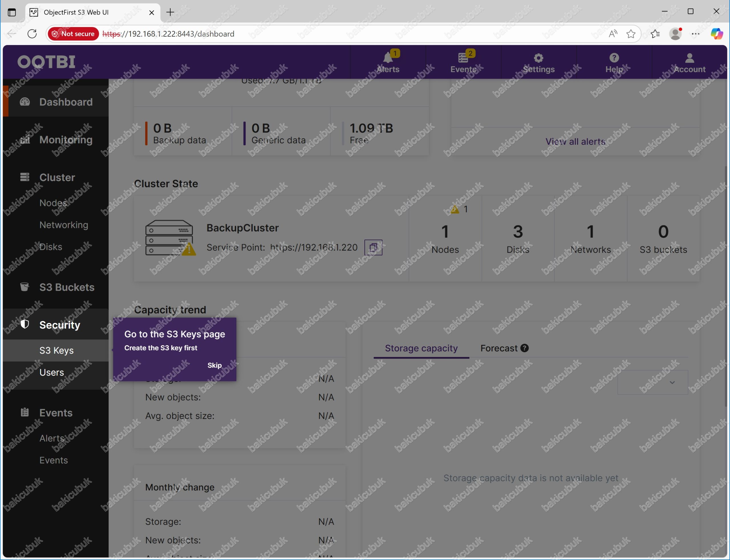Go to Events sub-item in sidebar

(53, 460)
